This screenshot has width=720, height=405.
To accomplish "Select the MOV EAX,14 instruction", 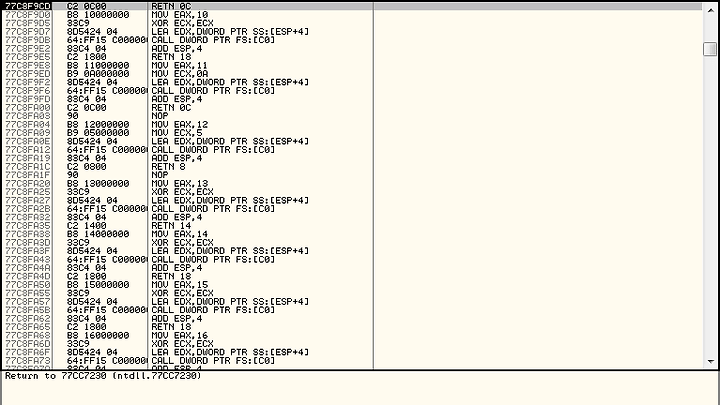I will click(180, 234).
